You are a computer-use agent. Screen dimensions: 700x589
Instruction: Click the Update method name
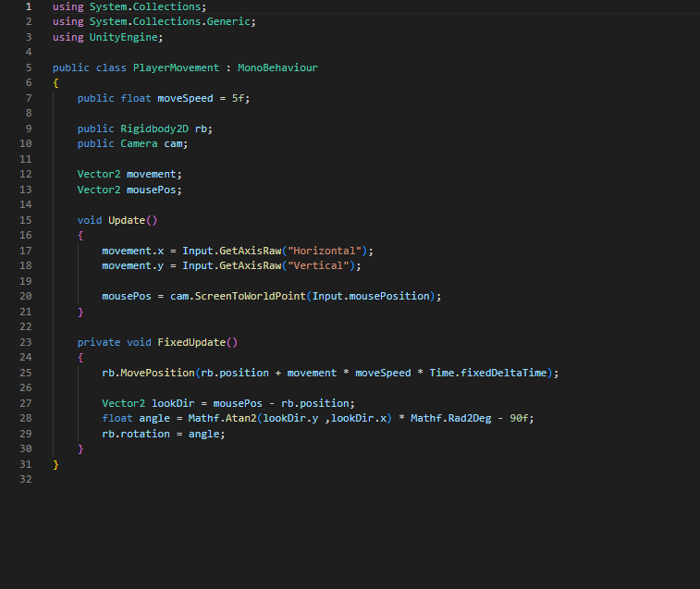pyautogui.click(x=127, y=220)
